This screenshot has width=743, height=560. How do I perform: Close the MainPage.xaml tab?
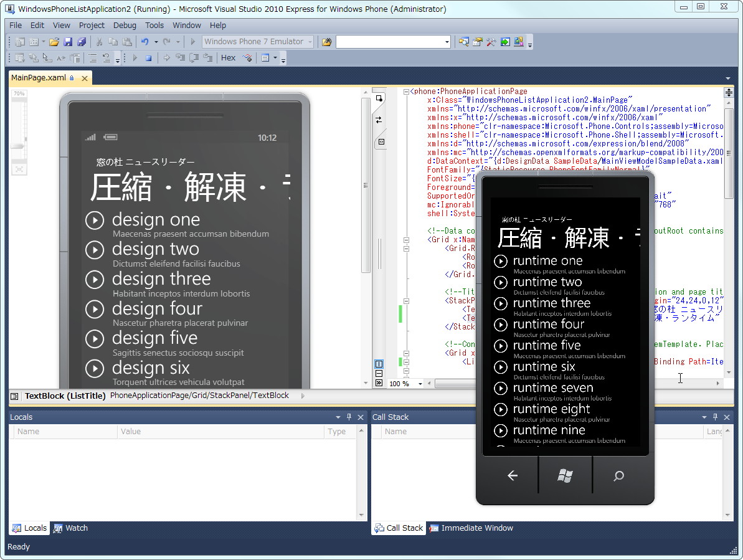(84, 78)
